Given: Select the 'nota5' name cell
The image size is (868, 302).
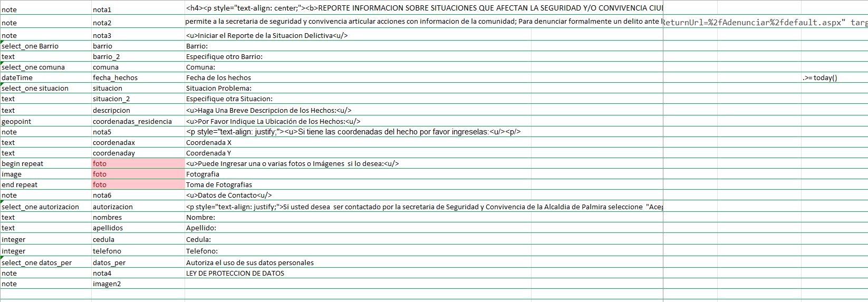Looking at the screenshot, I should (x=138, y=132).
